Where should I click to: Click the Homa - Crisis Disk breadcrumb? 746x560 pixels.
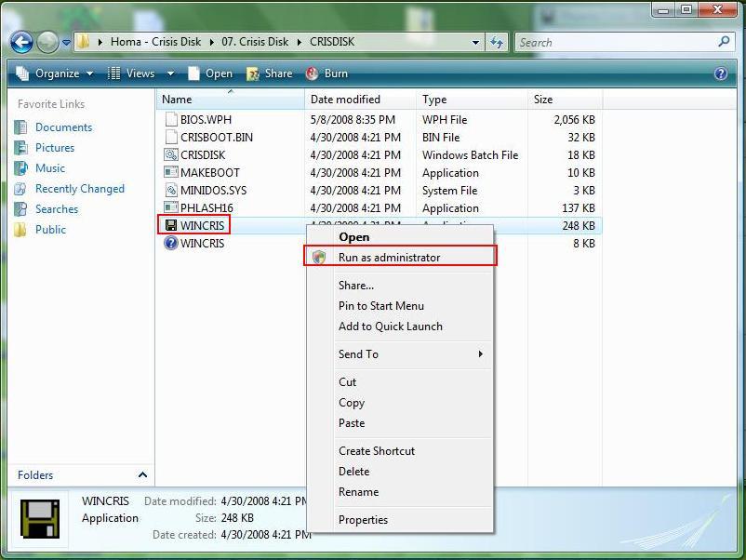[x=155, y=42]
